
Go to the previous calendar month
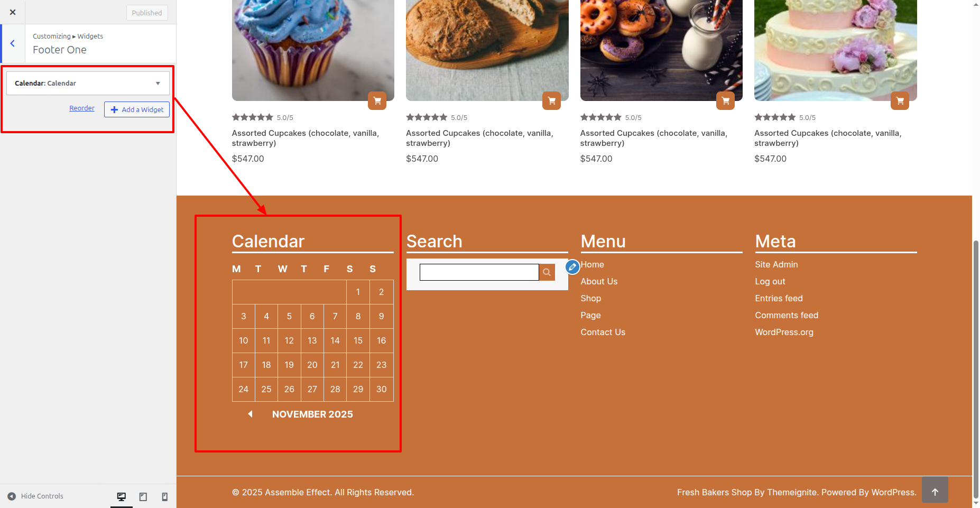pos(251,414)
